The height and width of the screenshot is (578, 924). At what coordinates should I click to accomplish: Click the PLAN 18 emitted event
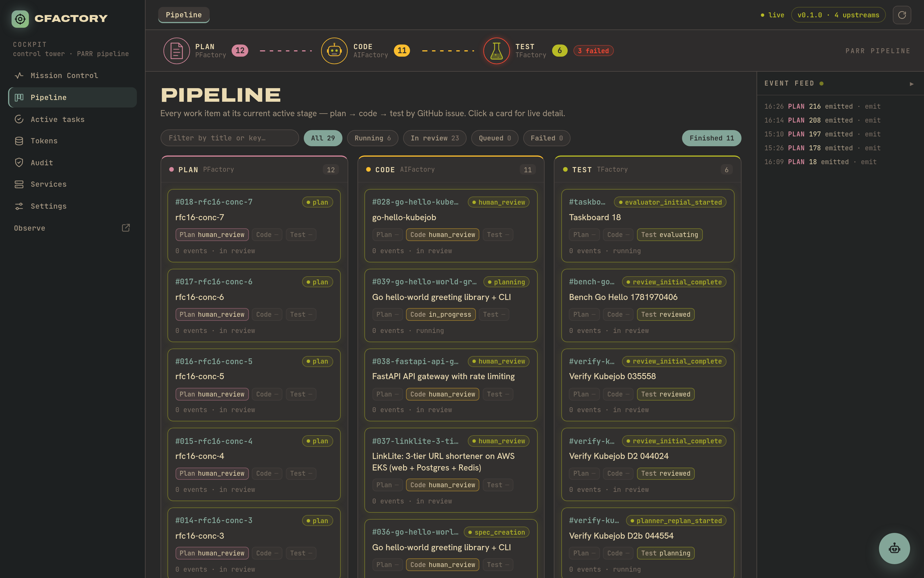click(820, 162)
